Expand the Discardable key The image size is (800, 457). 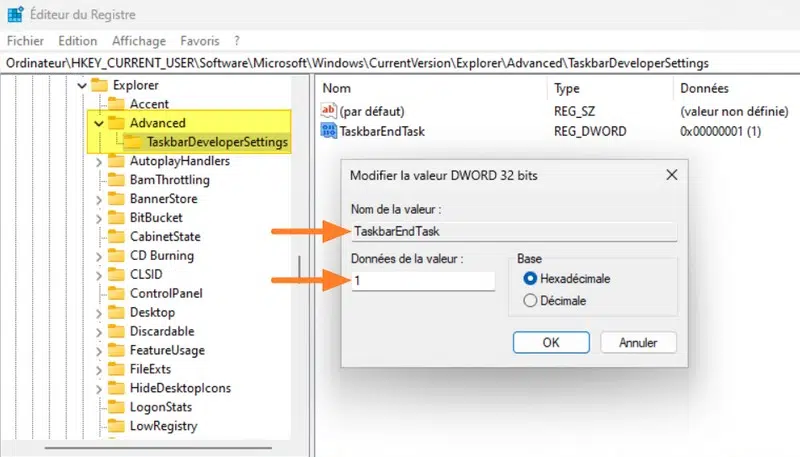98,332
